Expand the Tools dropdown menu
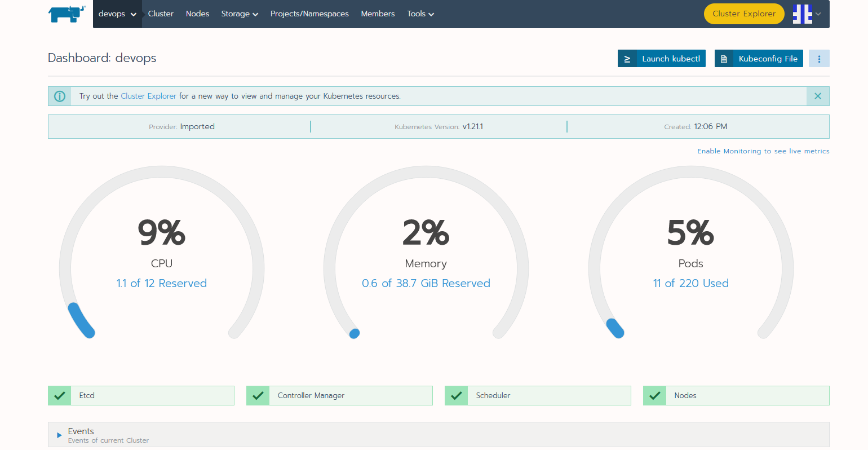This screenshot has height=450, width=868. [420, 14]
